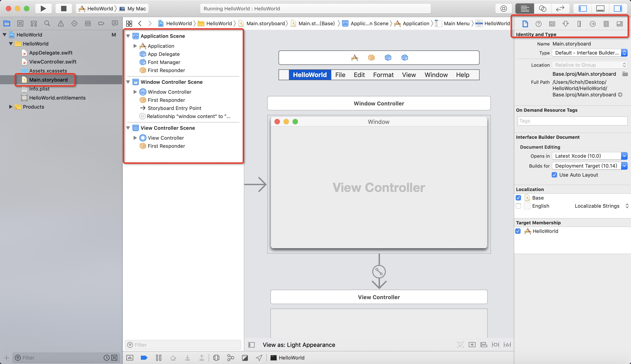Click the Align constraints icon
Image resolution: width=631 pixels, height=364 pixels.
484,345
